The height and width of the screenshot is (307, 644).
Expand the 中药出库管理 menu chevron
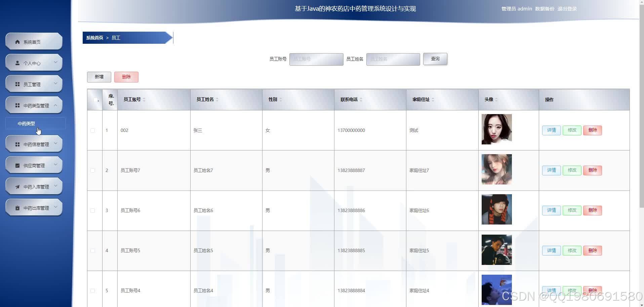click(55, 207)
